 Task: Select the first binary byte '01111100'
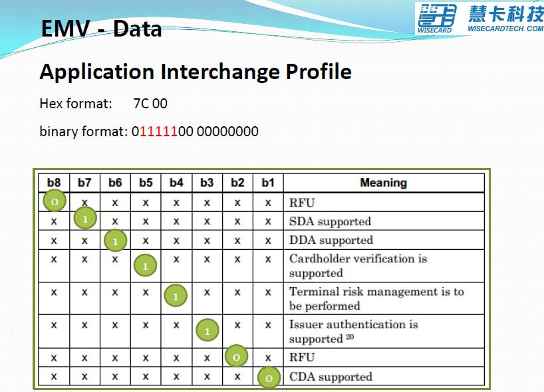[x=162, y=132]
